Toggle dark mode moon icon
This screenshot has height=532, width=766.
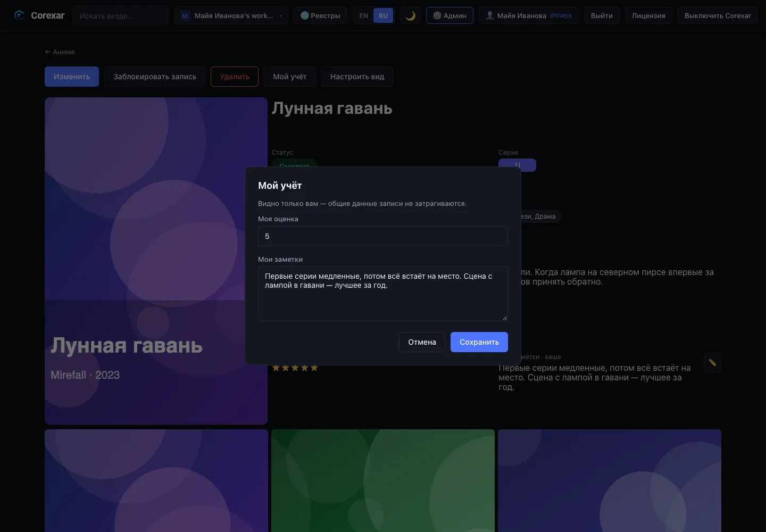[410, 15]
